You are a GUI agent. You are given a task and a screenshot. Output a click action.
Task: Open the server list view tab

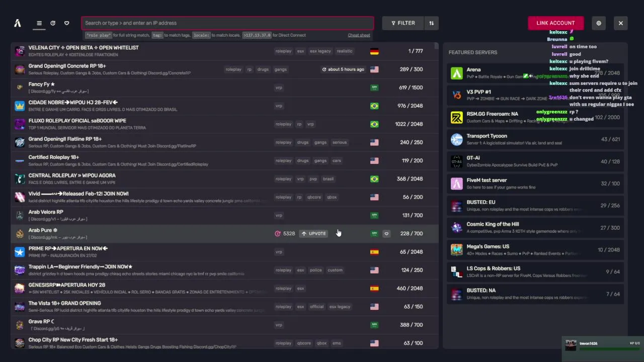tap(39, 23)
